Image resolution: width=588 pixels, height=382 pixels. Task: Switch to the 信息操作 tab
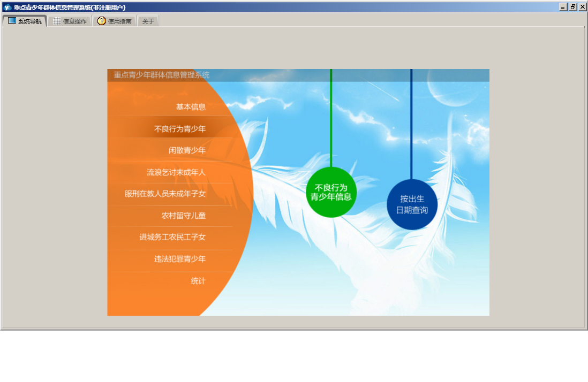coord(70,21)
